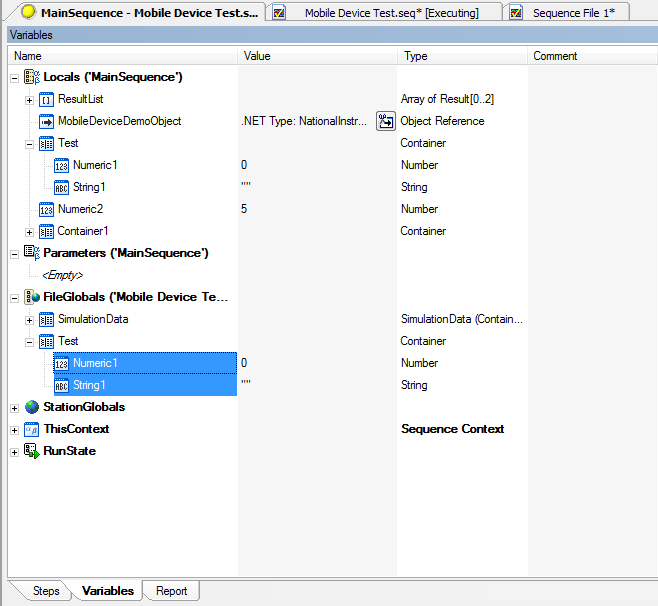Screen dimensions: 658x606
Task: Click the RunState icon
Action: (31, 451)
